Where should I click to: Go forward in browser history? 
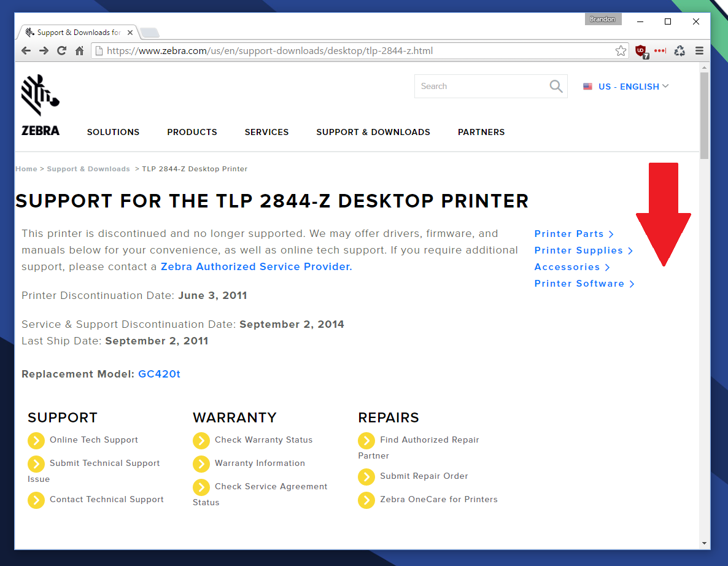pos(44,50)
